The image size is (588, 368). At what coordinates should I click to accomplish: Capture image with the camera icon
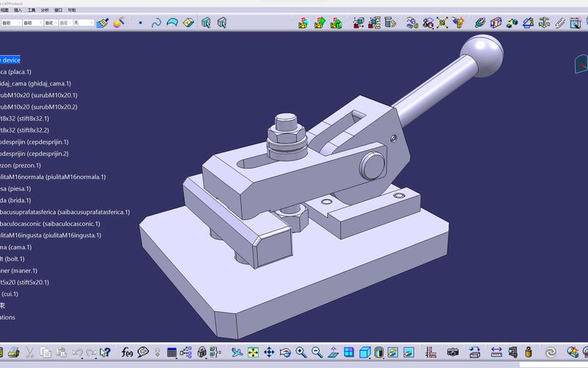click(453, 353)
